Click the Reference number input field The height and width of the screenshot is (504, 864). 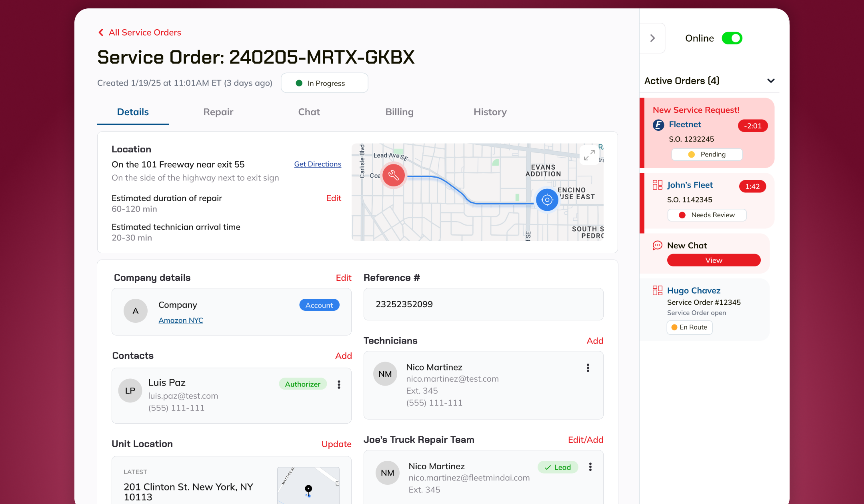coord(483,304)
